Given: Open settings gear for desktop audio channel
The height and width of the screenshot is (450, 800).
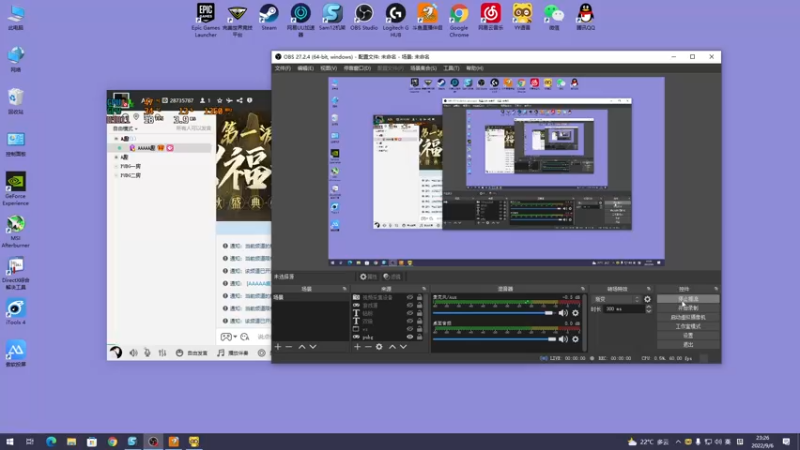Looking at the screenshot, I should click(575, 338).
